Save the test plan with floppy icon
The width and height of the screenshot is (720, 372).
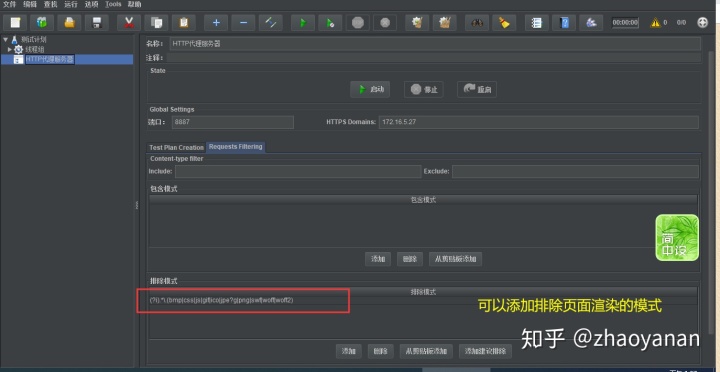(x=97, y=22)
